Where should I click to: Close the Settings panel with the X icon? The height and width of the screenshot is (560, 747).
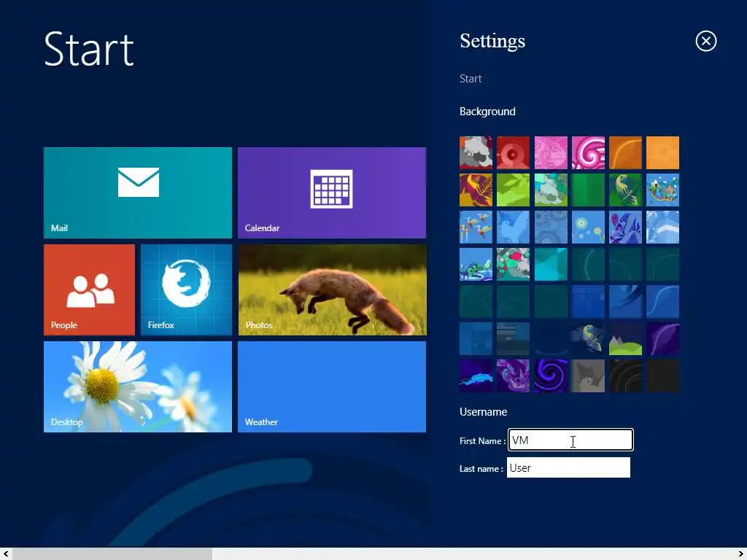(705, 41)
